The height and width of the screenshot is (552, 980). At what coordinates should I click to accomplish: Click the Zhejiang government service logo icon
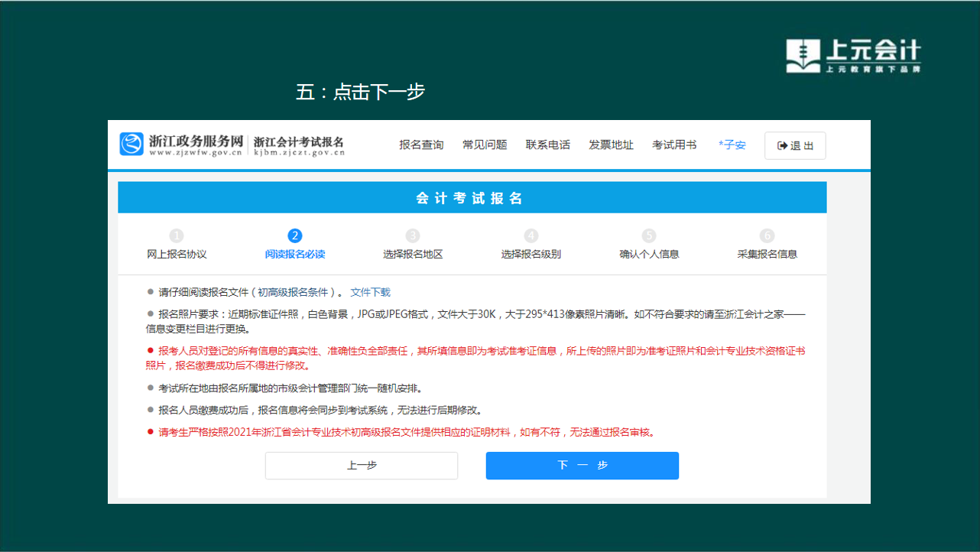131,144
